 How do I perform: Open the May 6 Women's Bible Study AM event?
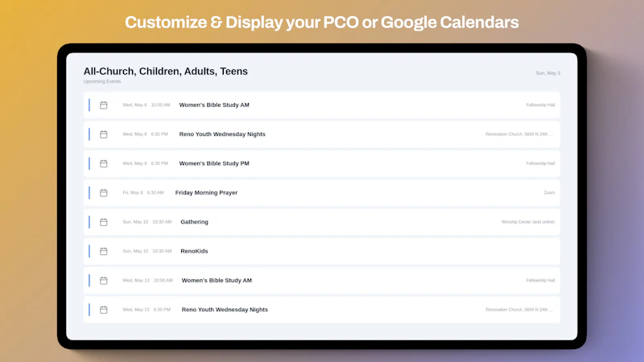[214, 105]
